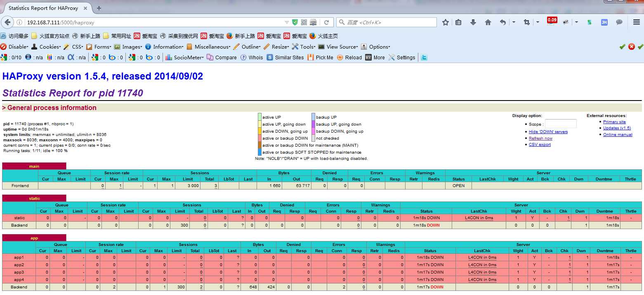Bookmark this page with the star icon
The height and width of the screenshot is (295, 644).
(x=446, y=22)
